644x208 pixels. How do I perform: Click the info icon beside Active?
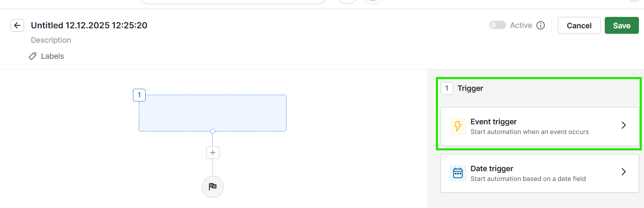tap(541, 25)
